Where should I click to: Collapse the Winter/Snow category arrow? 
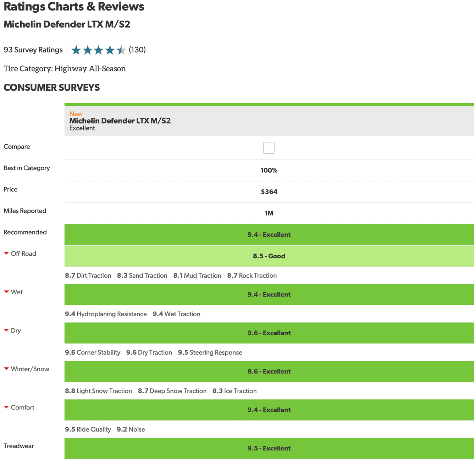click(6, 369)
